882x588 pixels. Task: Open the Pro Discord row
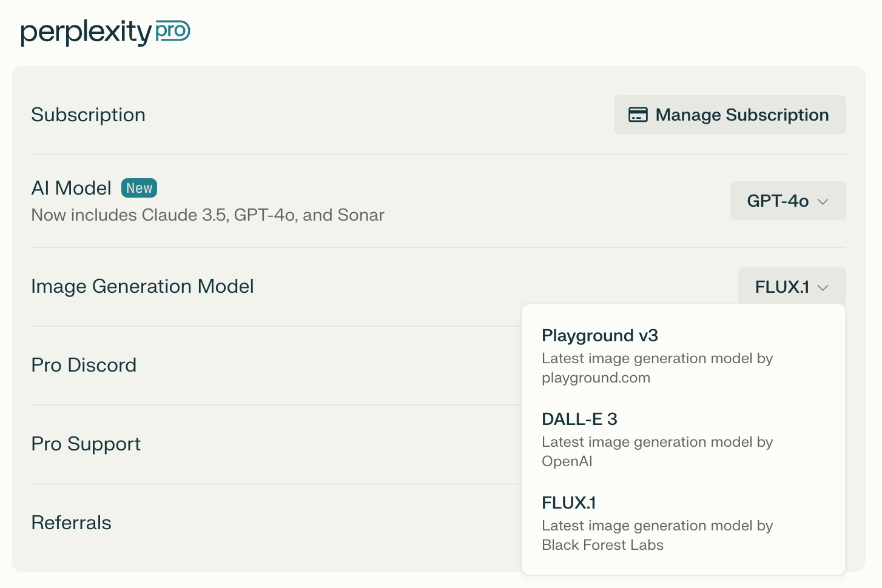click(x=84, y=365)
